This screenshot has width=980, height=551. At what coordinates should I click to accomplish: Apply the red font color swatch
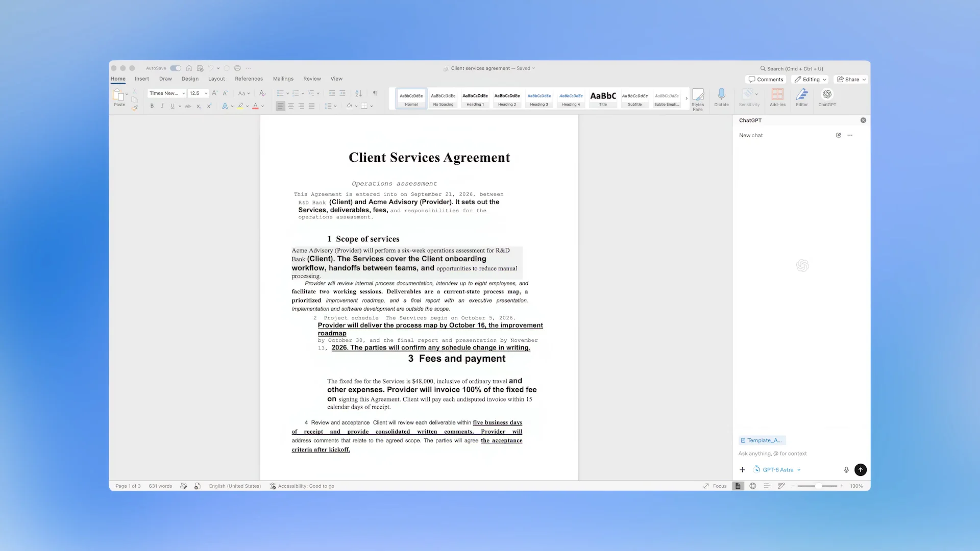(x=256, y=106)
